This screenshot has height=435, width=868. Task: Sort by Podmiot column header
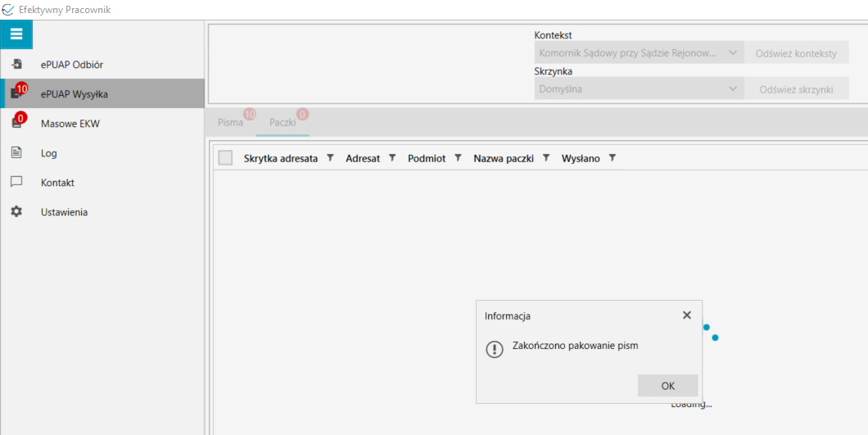click(x=427, y=158)
